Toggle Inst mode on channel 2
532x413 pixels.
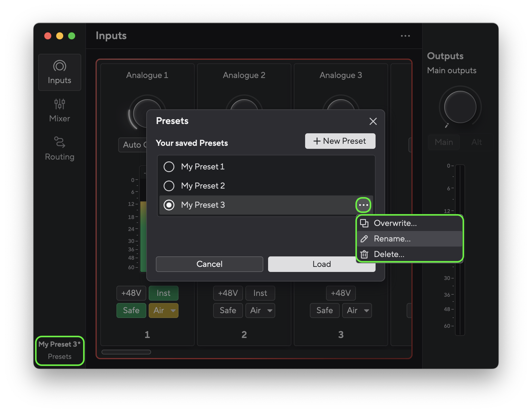(260, 293)
